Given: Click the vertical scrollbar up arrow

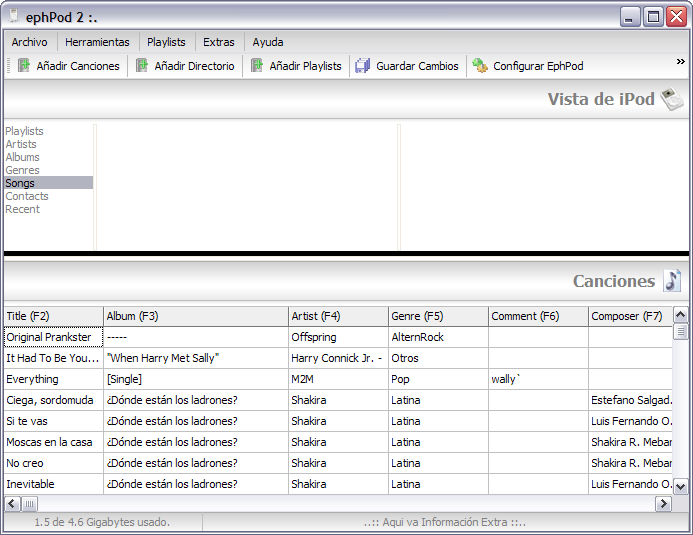Looking at the screenshot, I should (681, 315).
